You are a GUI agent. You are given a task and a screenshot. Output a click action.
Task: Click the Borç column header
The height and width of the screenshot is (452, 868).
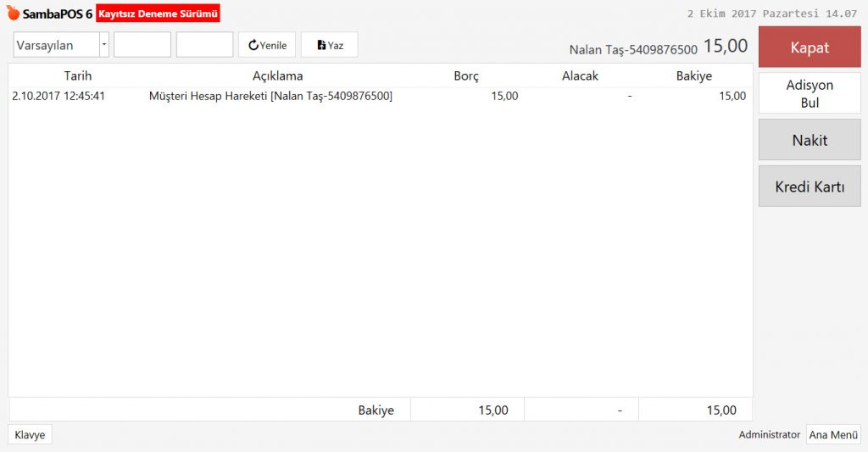click(466, 75)
